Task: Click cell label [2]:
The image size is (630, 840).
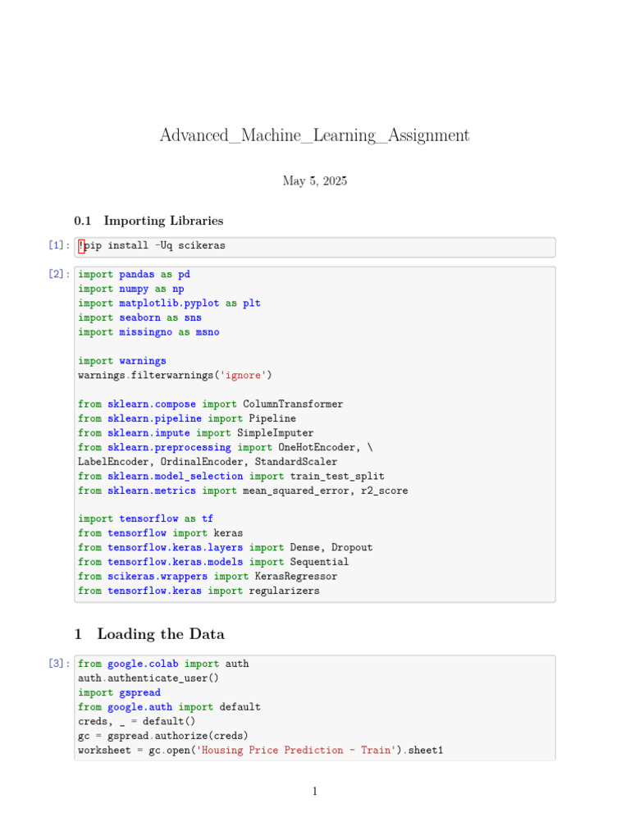Action: pyautogui.click(x=59, y=274)
